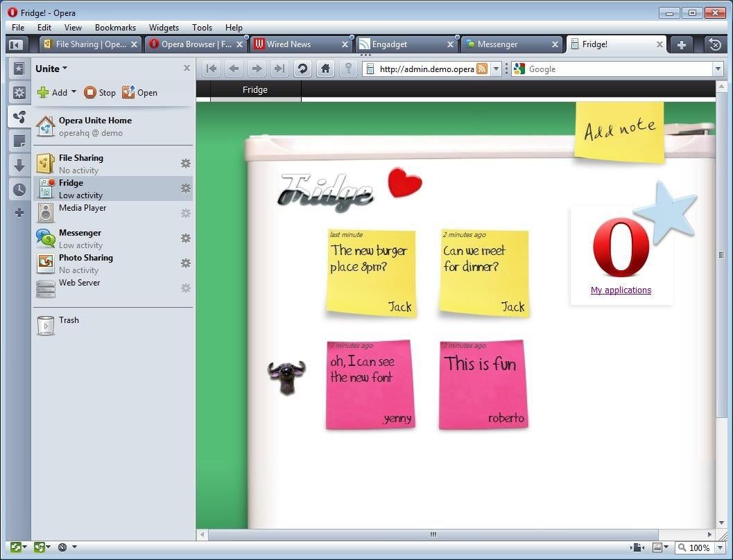Open the Downloads panel icon
This screenshot has height=560, width=733.
click(x=19, y=165)
